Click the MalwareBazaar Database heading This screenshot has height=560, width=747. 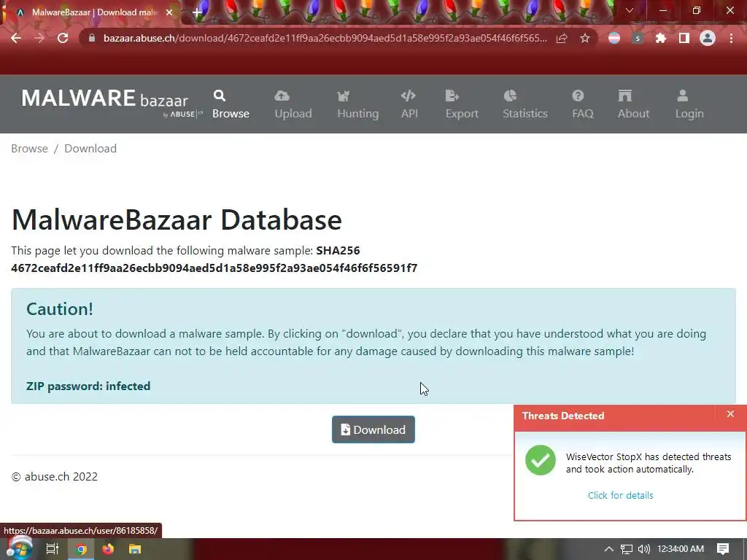(x=177, y=220)
